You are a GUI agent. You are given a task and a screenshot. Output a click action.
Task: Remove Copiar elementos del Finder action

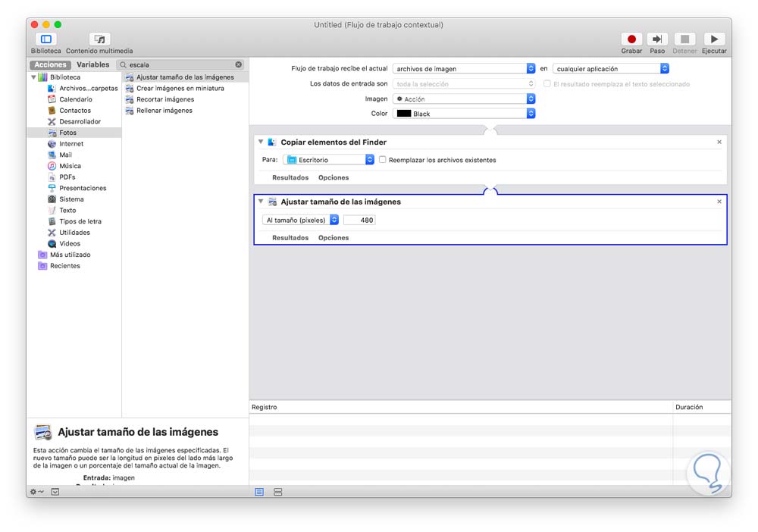click(719, 142)
